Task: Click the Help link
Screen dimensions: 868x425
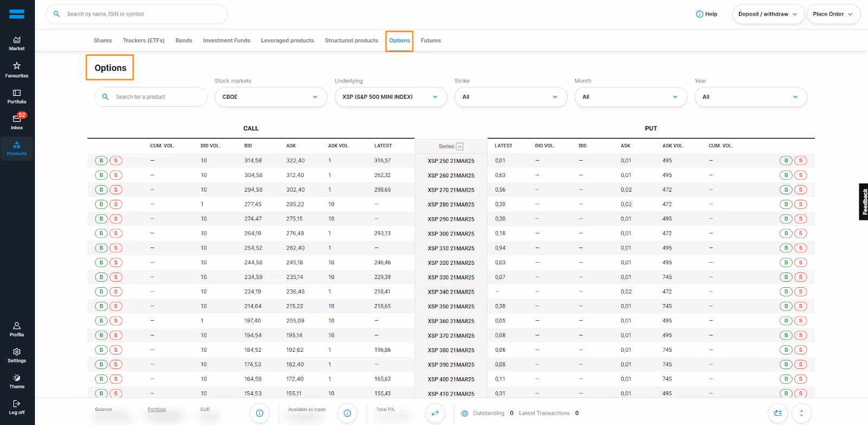Action: (711, 14)
